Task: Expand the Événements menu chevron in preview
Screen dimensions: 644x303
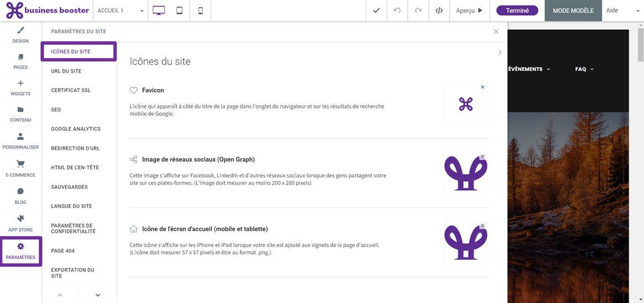Action: coord(548,69)
